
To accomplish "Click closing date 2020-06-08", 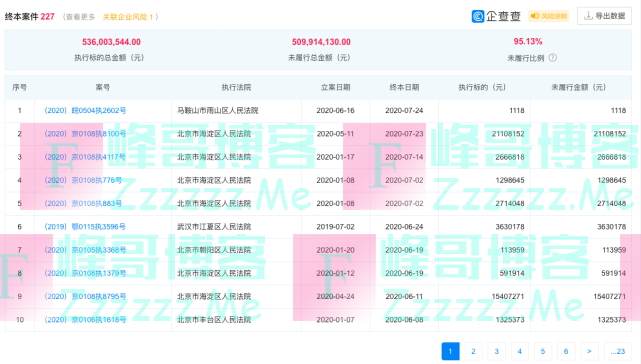I will tap(404, 319).
